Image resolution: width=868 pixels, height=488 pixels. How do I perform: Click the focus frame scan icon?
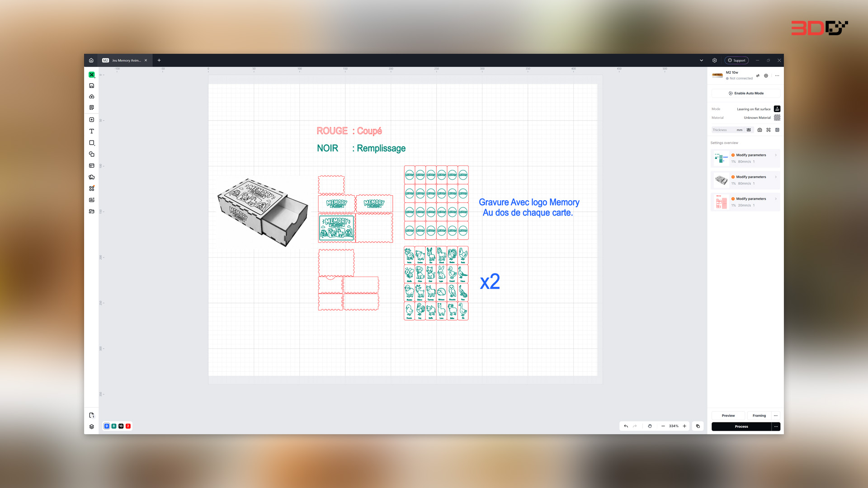[x=769, y=130]
